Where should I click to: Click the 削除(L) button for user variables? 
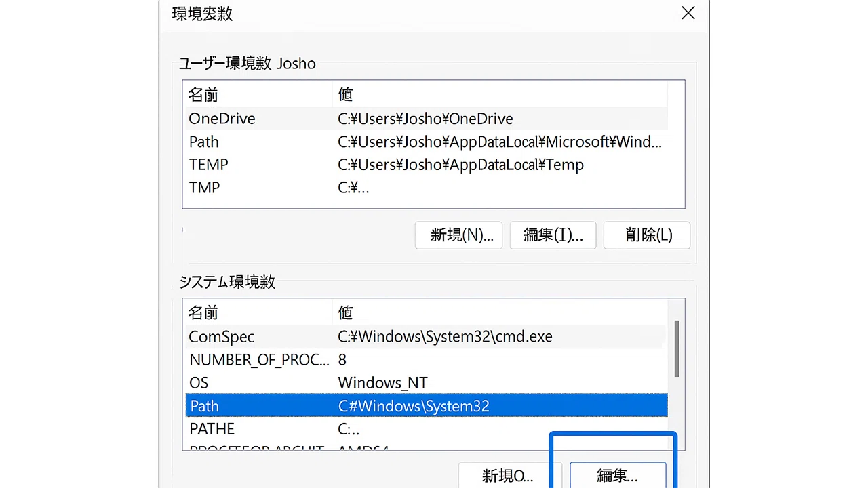pos(647,235)
